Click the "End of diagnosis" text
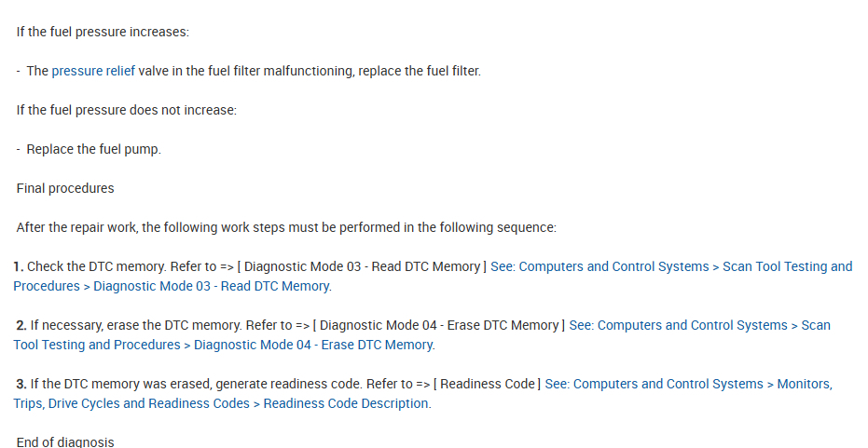Screen dimensions: 868x448 65,441
